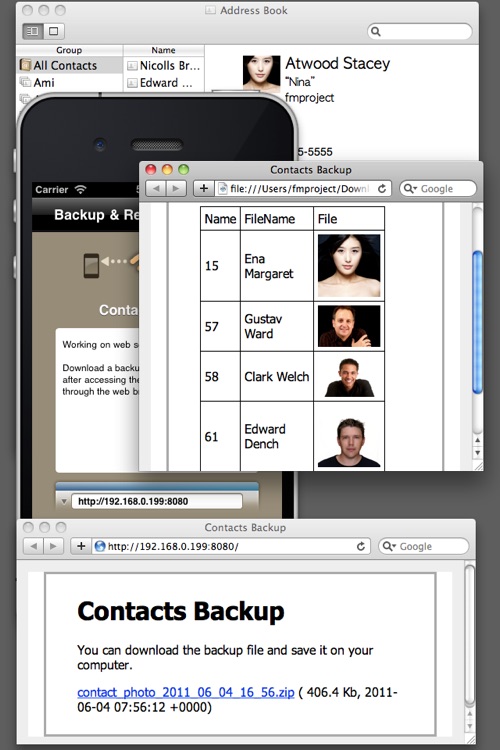This screenshot has height=750, width=500.
Task: Click the Google search field in bottom window
Action: coord(424,546)
